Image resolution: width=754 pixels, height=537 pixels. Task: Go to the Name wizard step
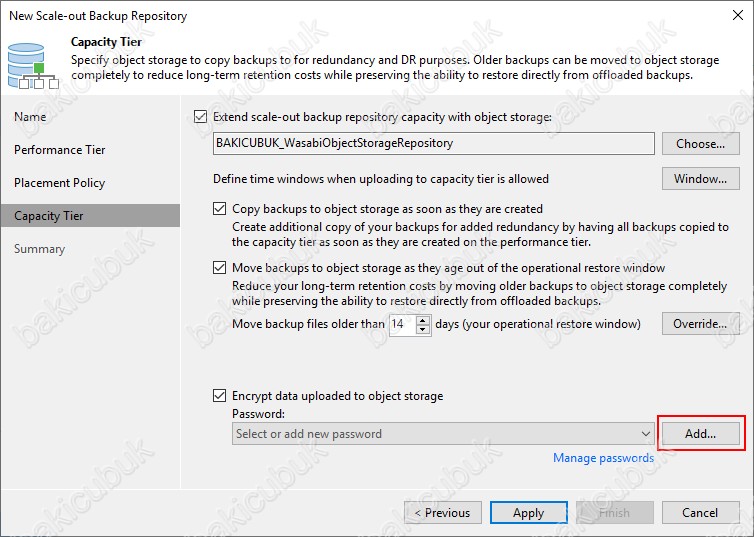[30, 117]
